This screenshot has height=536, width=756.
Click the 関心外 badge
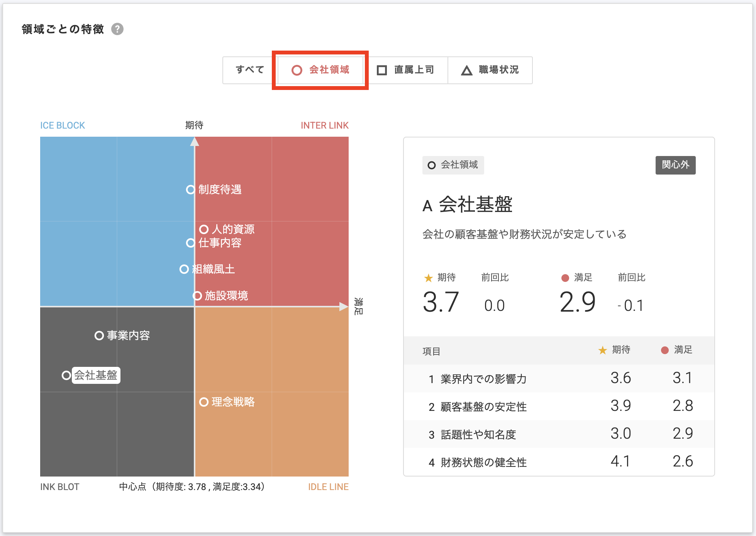675,165
